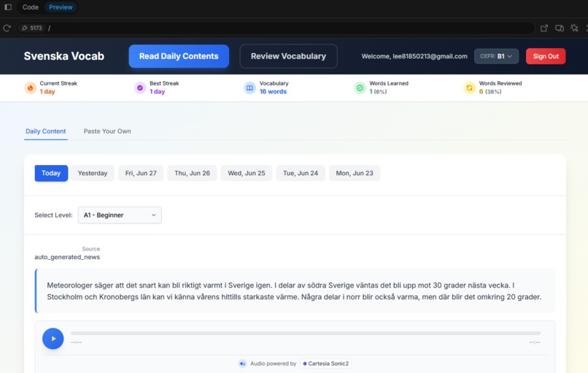Reload the preview page
The height and width of the screenshot is (373, 588).
pyautogui.click(x=7, y=28)
